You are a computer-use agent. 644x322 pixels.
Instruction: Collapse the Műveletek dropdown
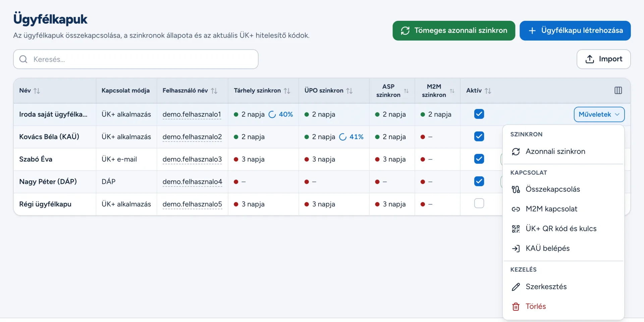[599, 114]
